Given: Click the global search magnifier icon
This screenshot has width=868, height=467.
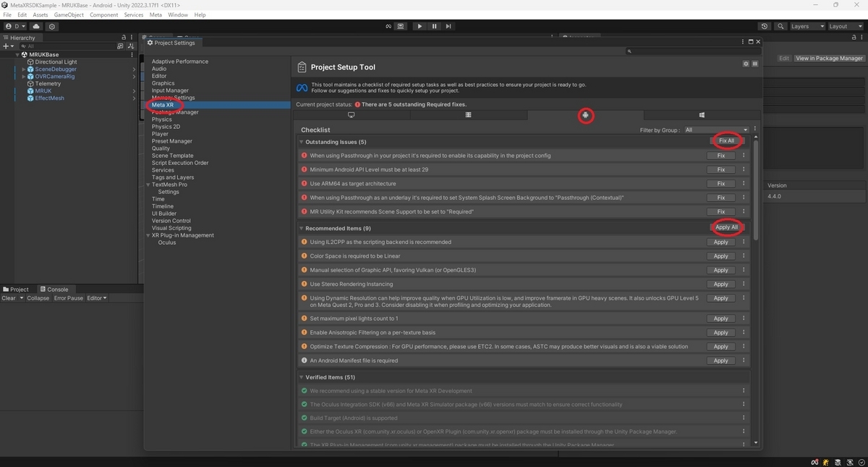Looking at the screenshot, I should coord(780,26).
